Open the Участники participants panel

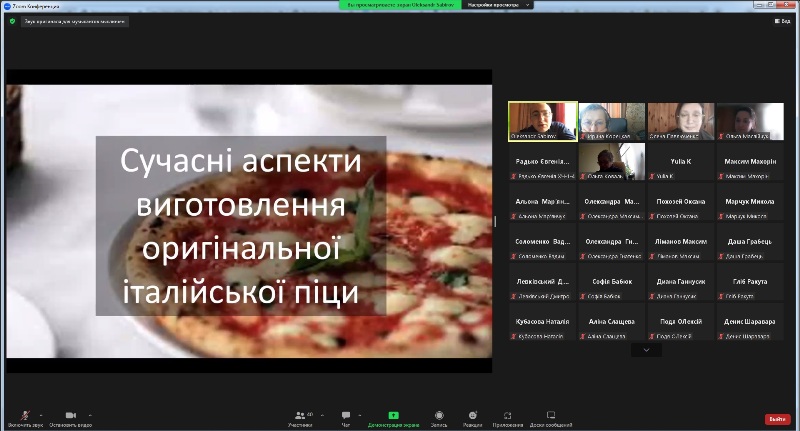tap(299, 417)
